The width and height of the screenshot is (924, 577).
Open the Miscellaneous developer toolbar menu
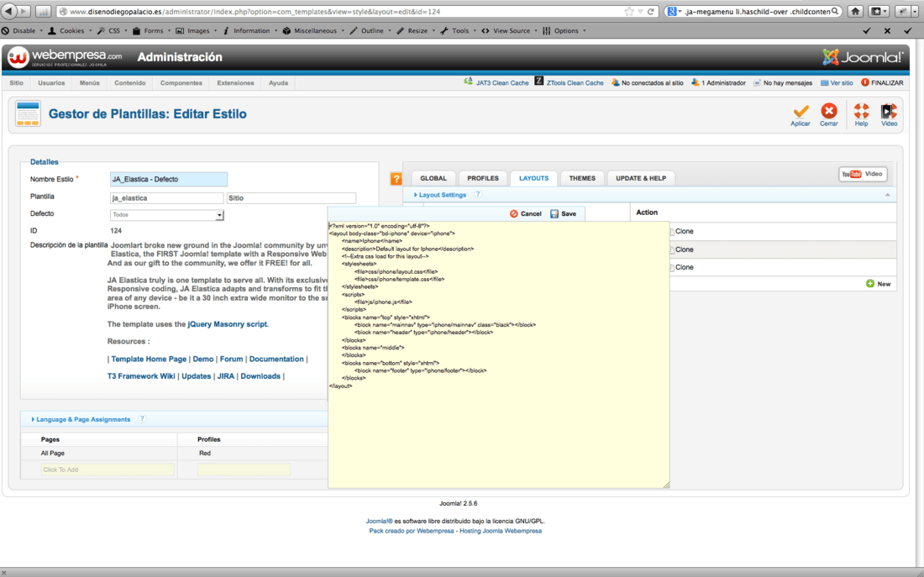(313, 30)
